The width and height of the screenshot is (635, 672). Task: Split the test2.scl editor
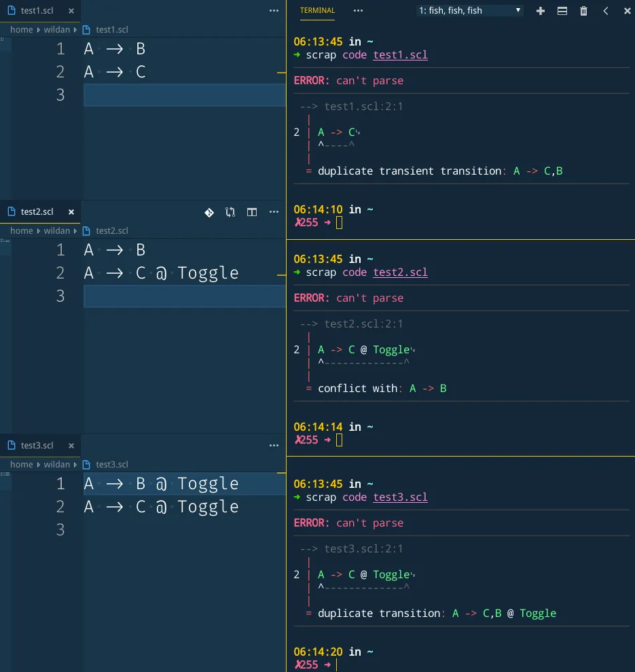click(252, 212)
